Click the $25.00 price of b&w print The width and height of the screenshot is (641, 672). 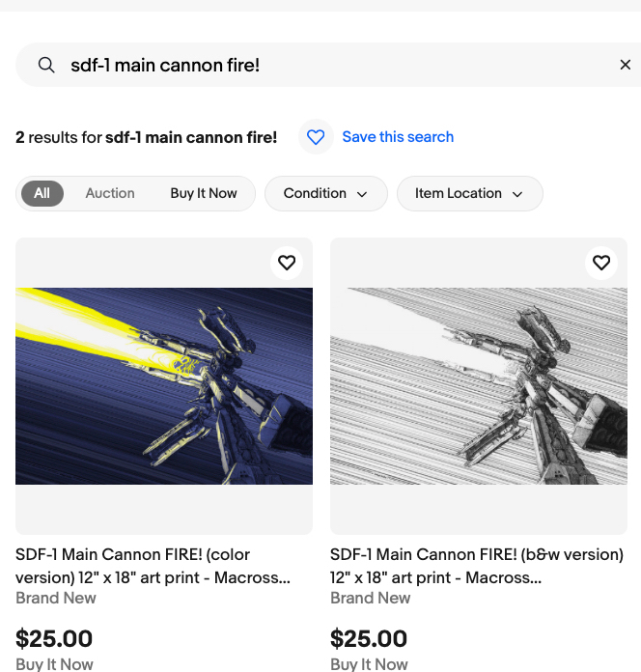click(x=369, y=638)
